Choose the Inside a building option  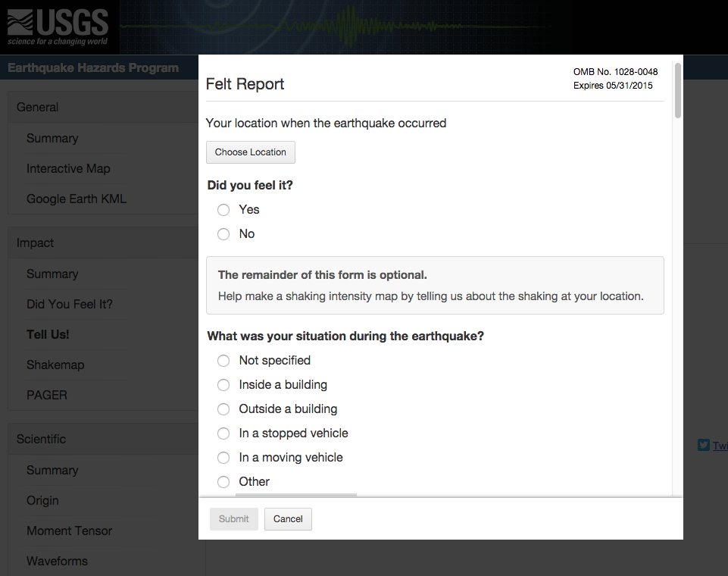click(x=223, y=385)
